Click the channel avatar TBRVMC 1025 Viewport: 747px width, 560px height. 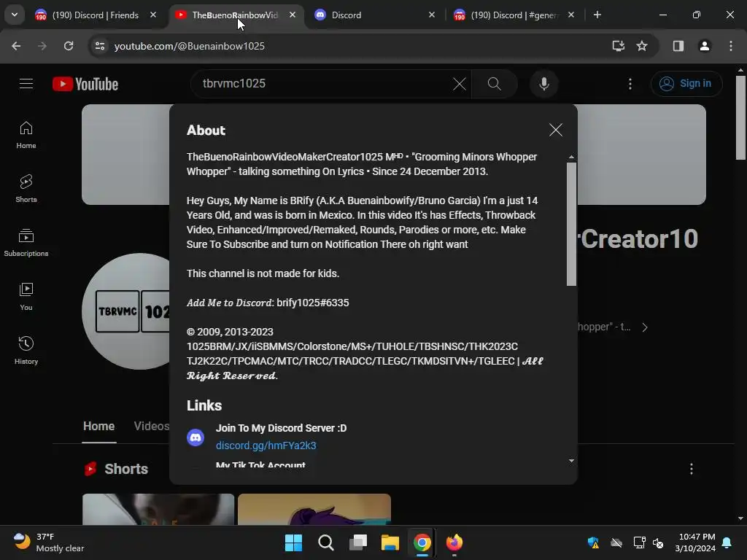125,311
